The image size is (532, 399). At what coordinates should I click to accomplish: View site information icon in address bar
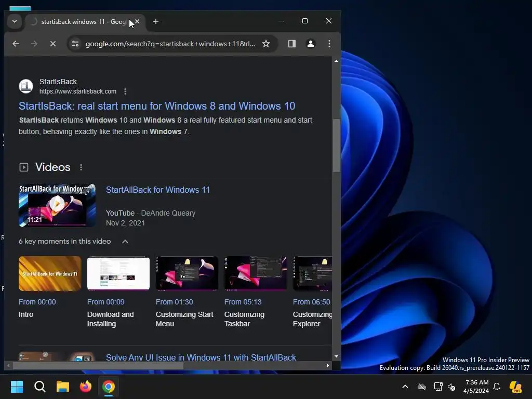75,44
